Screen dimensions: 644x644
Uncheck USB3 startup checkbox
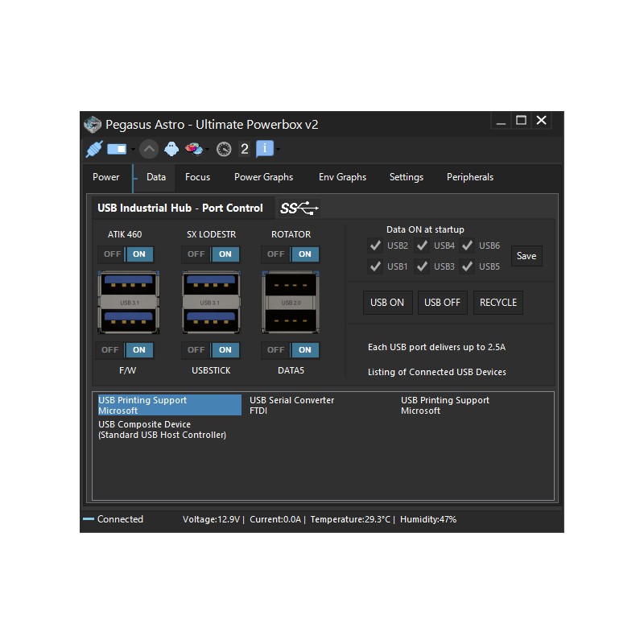coord(422,266)
